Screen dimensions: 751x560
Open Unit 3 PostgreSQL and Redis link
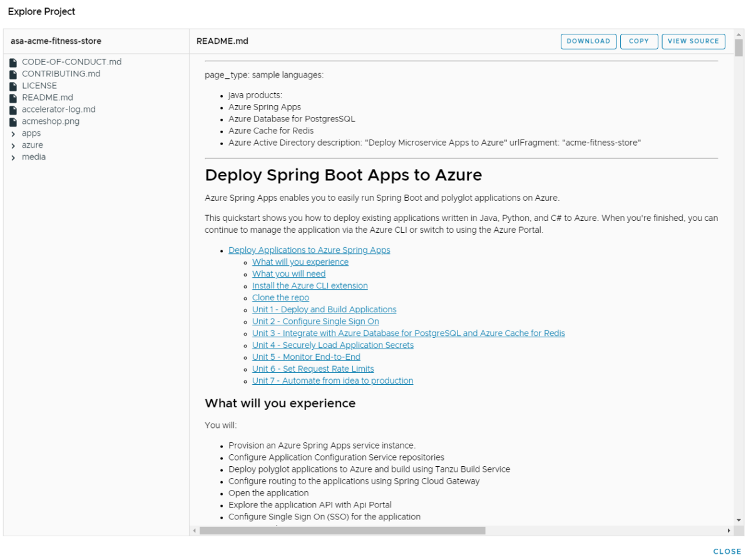(x=409, y=333)
